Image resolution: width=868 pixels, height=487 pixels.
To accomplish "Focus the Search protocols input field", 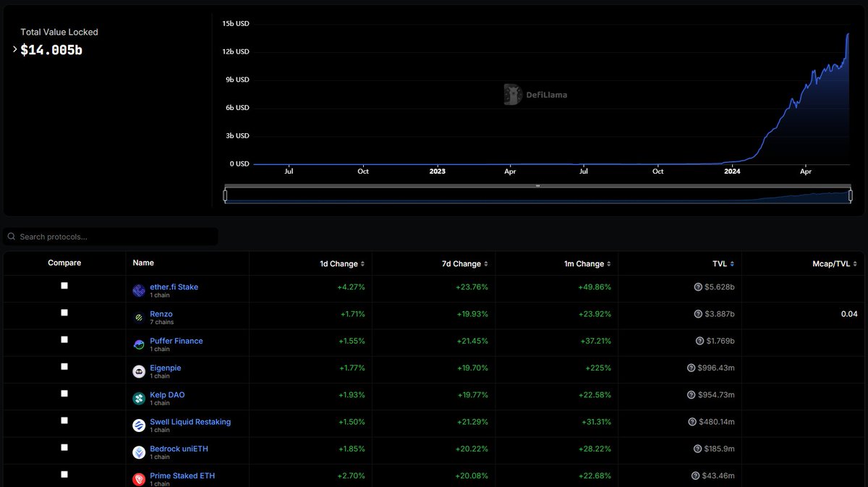I will 111,237.
